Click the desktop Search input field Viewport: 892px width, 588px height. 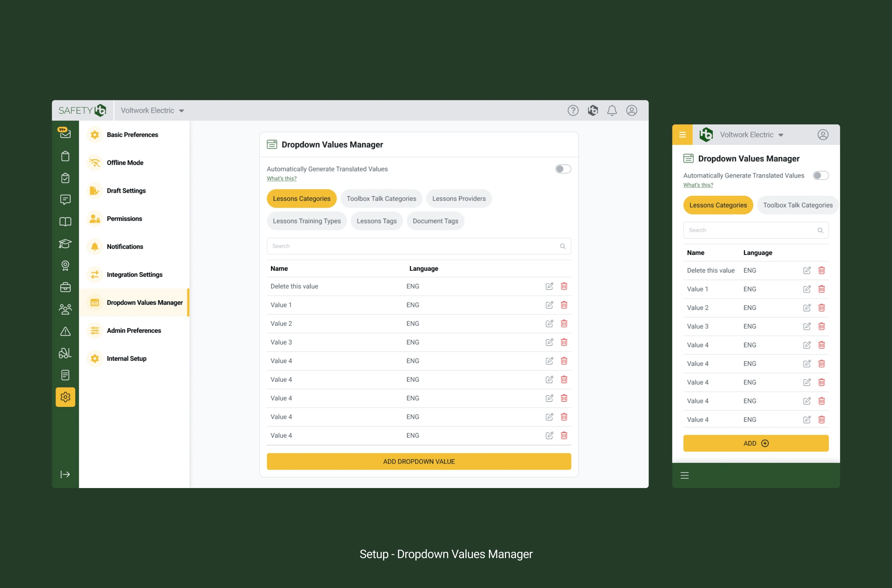pos(412,246)
